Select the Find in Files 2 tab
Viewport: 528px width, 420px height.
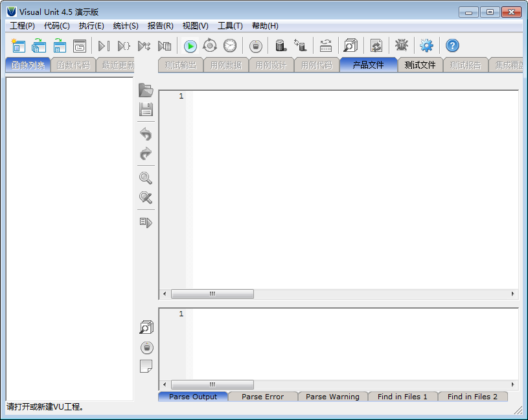(472, 397)
